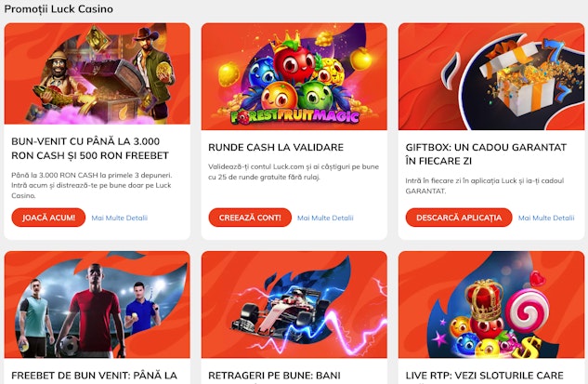Open Mai Multe Detalii for welcome bonus
Image resolution: width=588 pixels, height=384 pixels.
pos(120,218)
